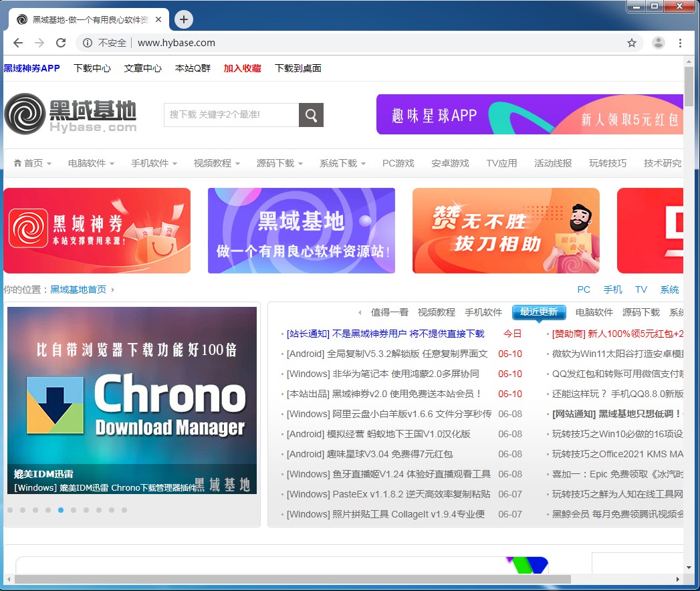Screen dimensions: 700x591
Task: Click the vertical scrollbar thumb
Action: (x=689, y=87)
